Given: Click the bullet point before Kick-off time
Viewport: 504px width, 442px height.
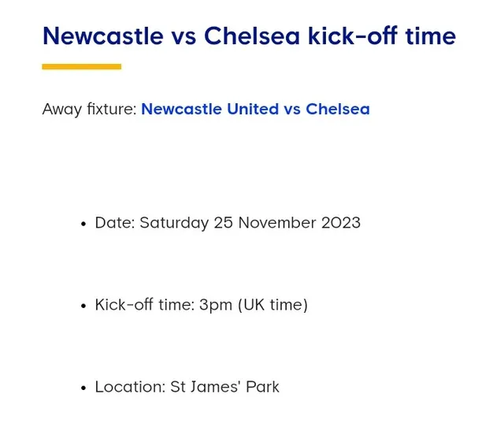Looking at the screenshot, I should pos(84,306).
